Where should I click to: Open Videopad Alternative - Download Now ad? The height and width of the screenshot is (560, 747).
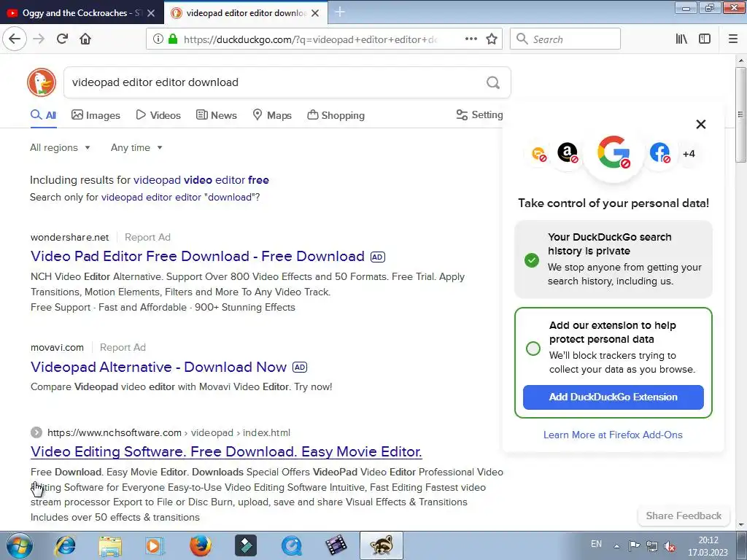[x=158, y=367]
